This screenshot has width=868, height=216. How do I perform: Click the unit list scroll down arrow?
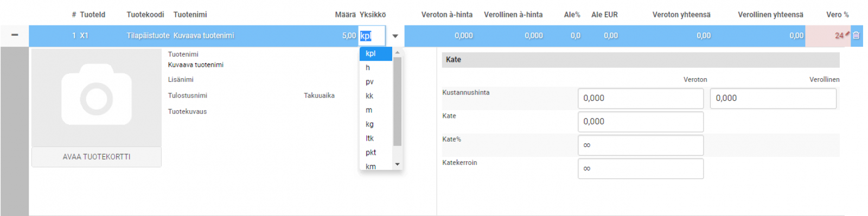pyautogui.click(x=397, y=164)
